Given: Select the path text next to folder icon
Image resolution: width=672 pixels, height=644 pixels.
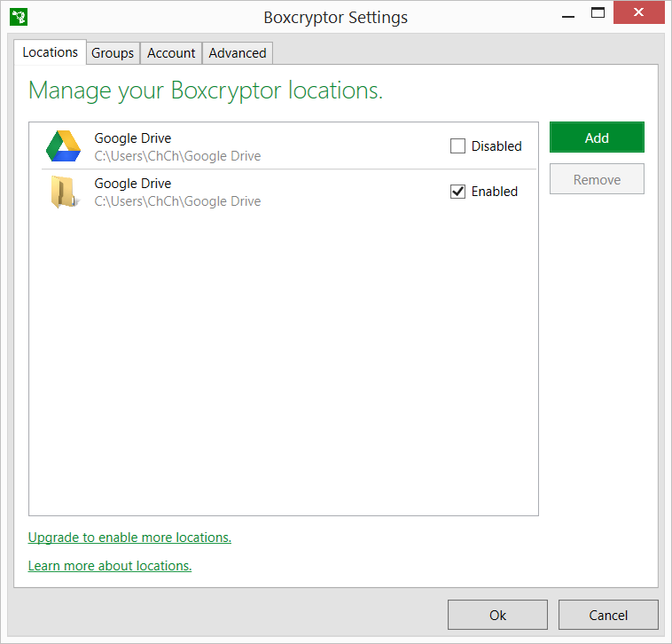Looking at the screenshot, I should click(177, 201).
